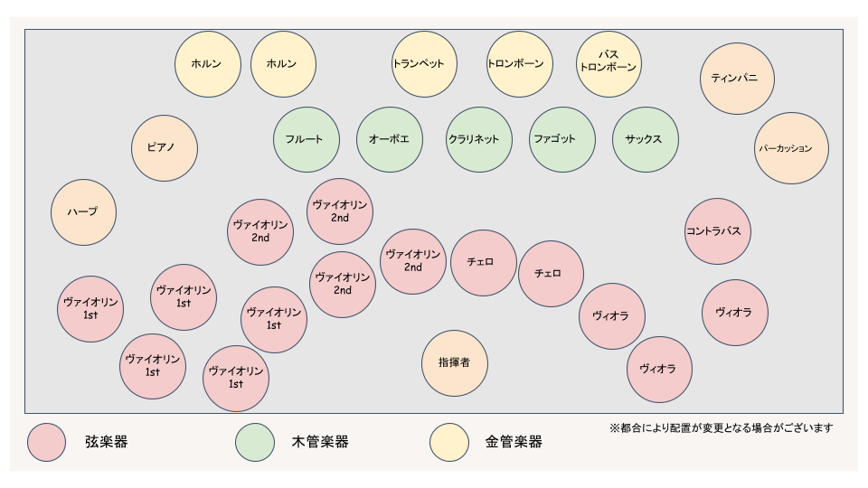Image resolution: width=868 pixels, height=488 pixels.
Task: Click the 指揮者 conductor circle
Action: click(x=455, y=363)
